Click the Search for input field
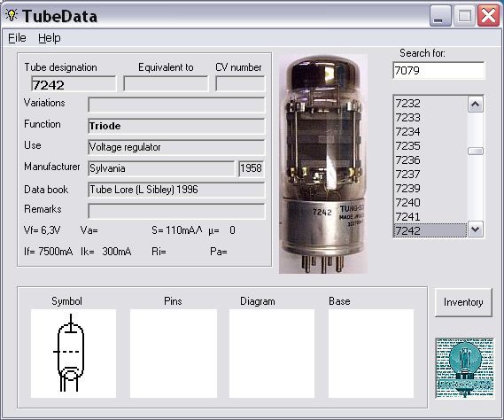The image size is (504, 420). [438, 70]
